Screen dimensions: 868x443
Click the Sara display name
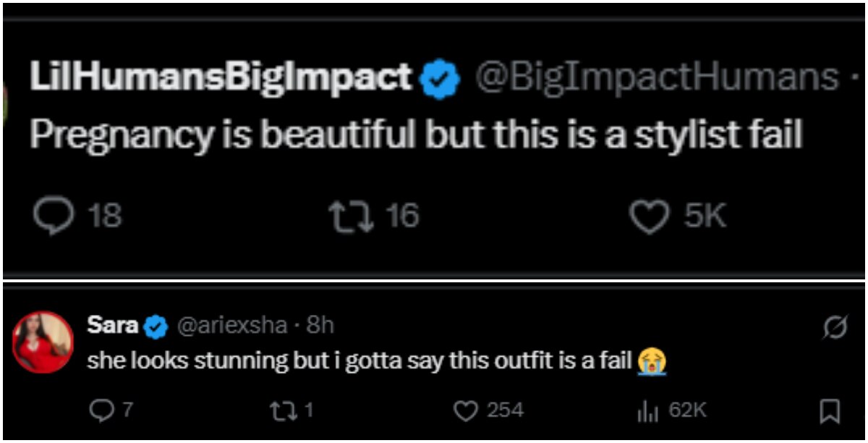click(x=113, y=326)
